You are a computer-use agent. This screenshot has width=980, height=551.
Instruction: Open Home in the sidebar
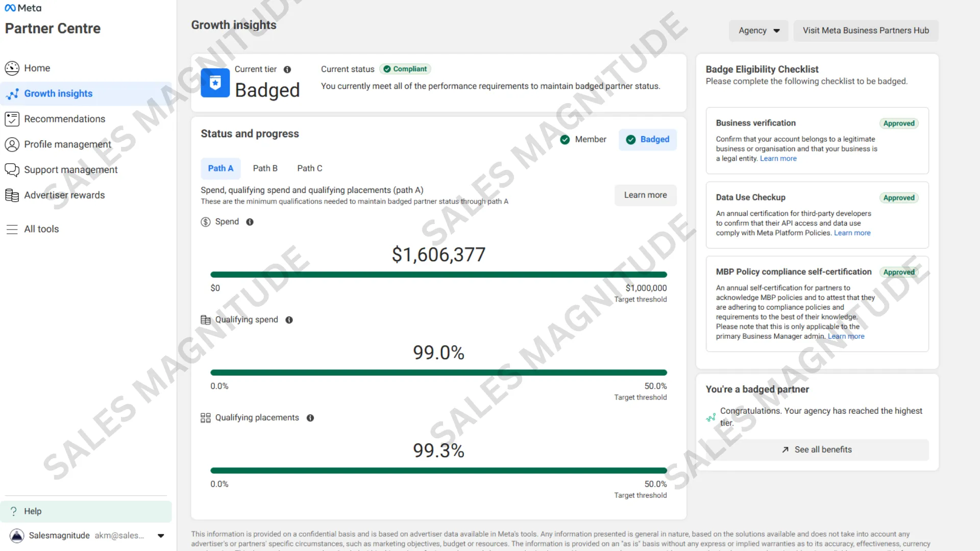point(86,68)
